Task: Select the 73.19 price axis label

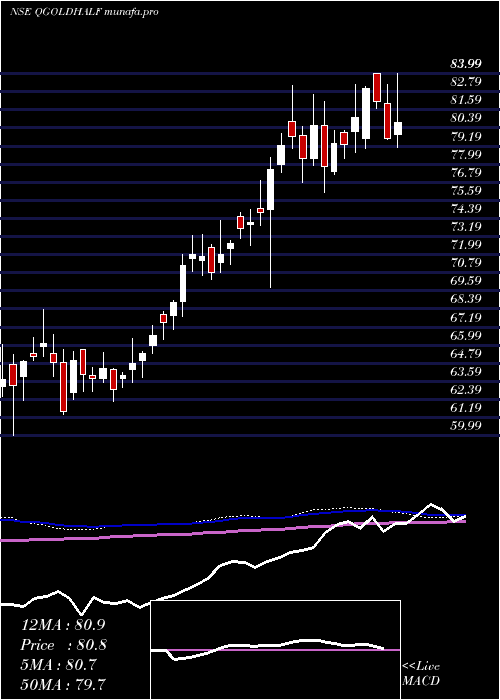Action: [x=466, y=226]
